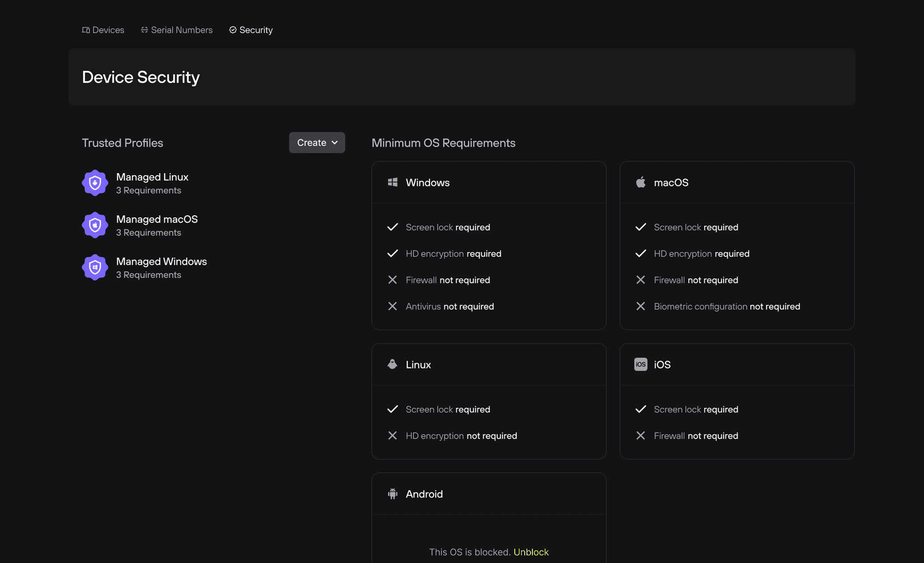Viewport: 924px width, 563px height.
Task: Click the Linux penguin icon
Action: click(392, 364)
